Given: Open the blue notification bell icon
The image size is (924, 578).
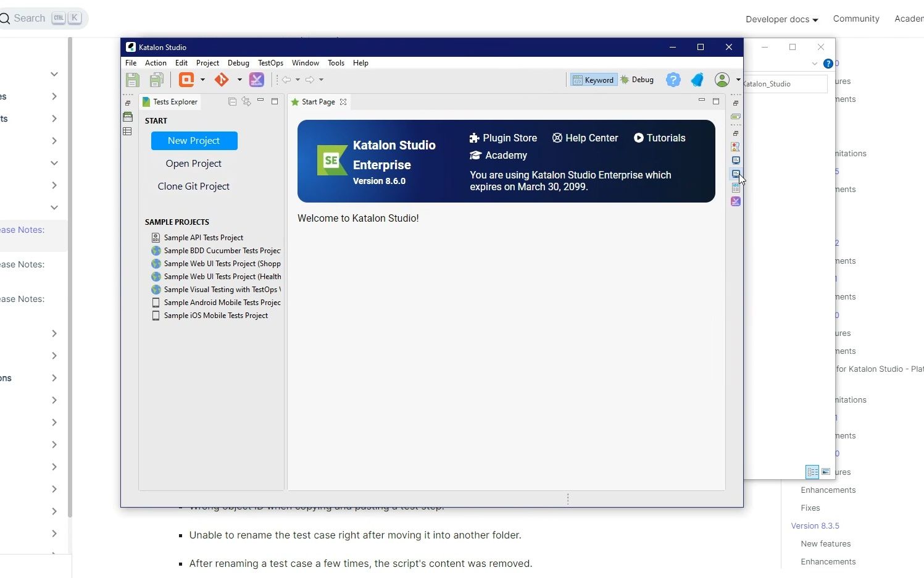Looking at the screenshot, I should [x=697, y=80].
